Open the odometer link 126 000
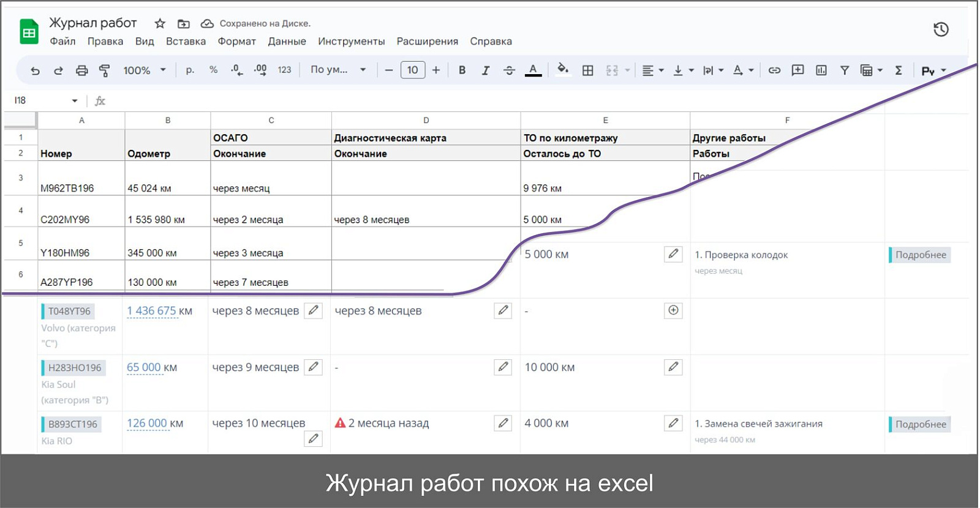 click(146, 424)
